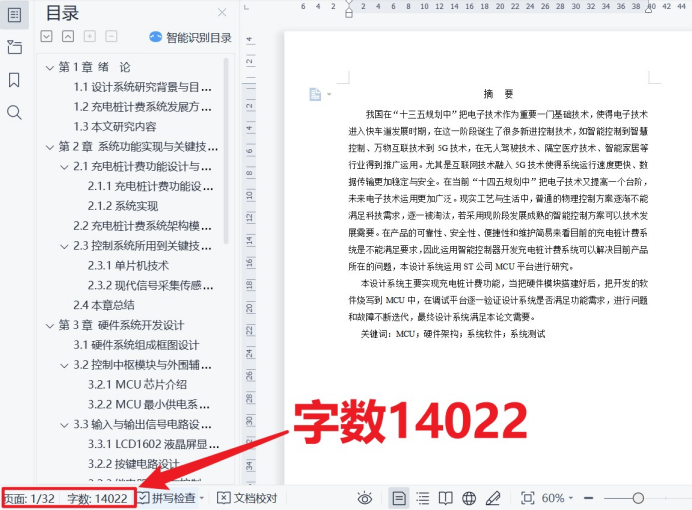692x510 pixels.
Task: Click the collapse-all outline levels icon
Action: (68, 36)
